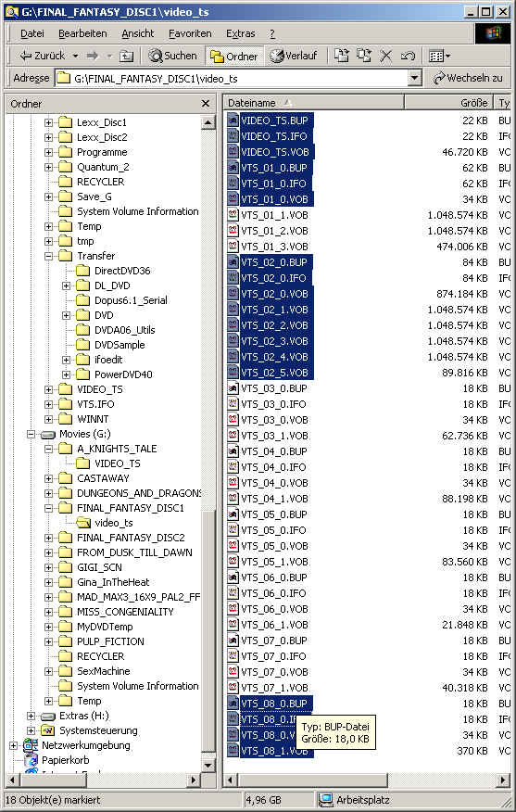The height and width of the screenshot is (812, 516).
Task: Click the Copy To folder icon
Action: click(364, 56)
